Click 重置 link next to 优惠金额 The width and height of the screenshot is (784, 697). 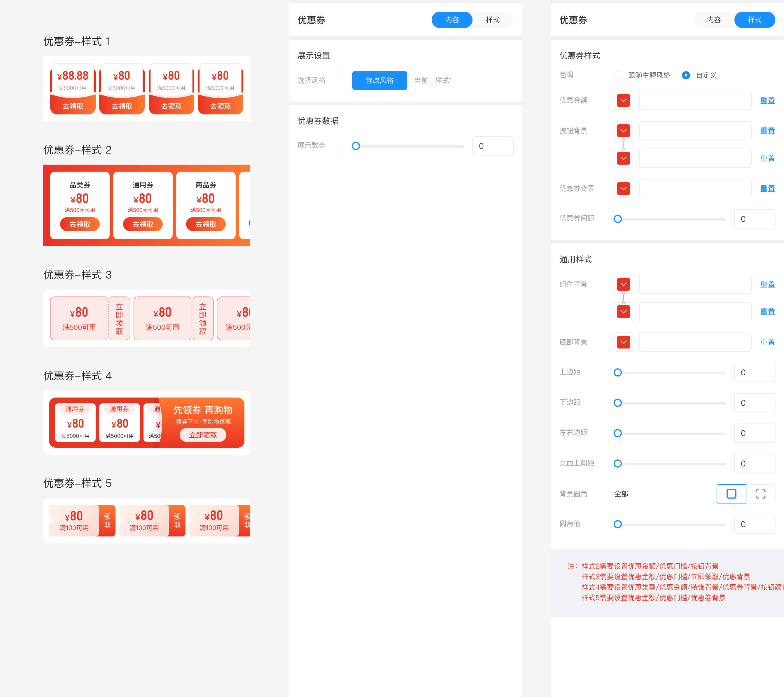(x=767, y=100)
